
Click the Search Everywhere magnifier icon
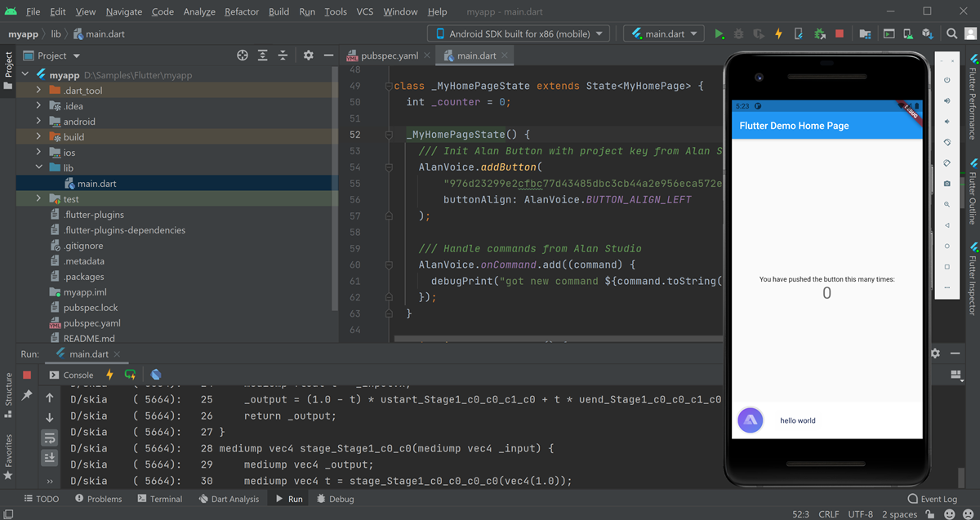click(951, 34)
